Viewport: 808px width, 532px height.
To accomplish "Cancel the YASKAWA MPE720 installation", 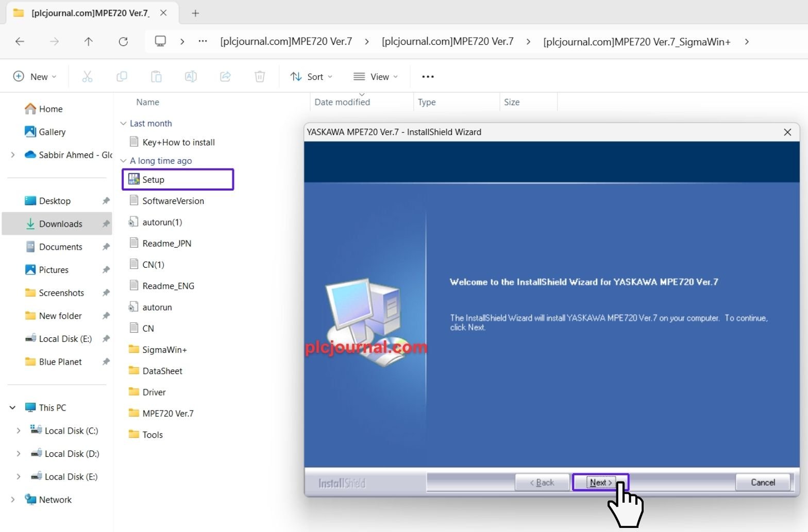I will (x=763, y=483).
